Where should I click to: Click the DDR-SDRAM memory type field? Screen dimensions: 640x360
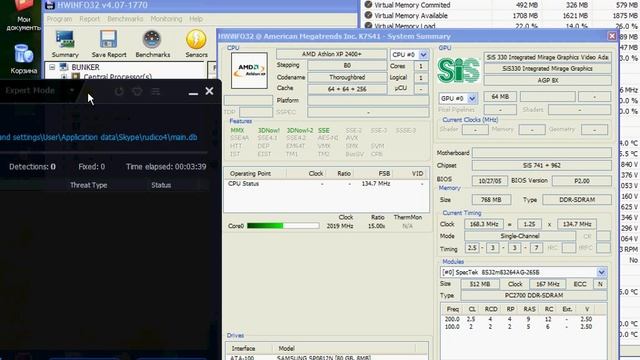click(x=577, y=200)
